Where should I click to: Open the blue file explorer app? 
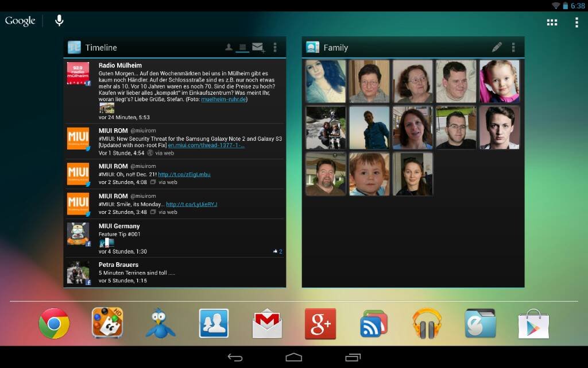480,323
